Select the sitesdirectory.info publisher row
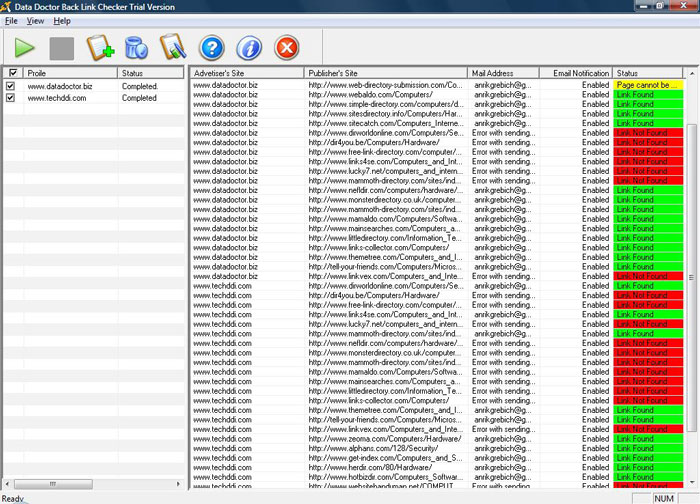Screen dimensions: 700x504 coord(437,113)
